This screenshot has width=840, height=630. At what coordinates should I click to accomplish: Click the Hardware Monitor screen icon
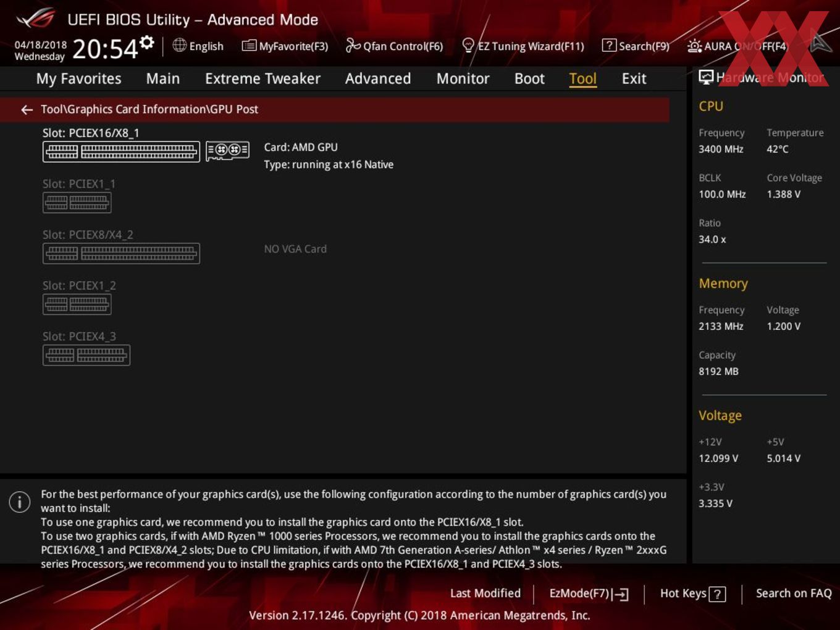706,77
